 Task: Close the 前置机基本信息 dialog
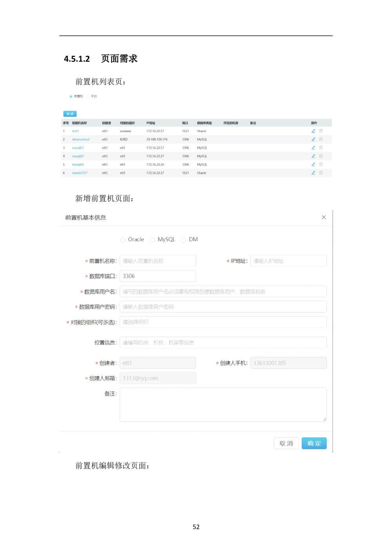tap(324, 217)
